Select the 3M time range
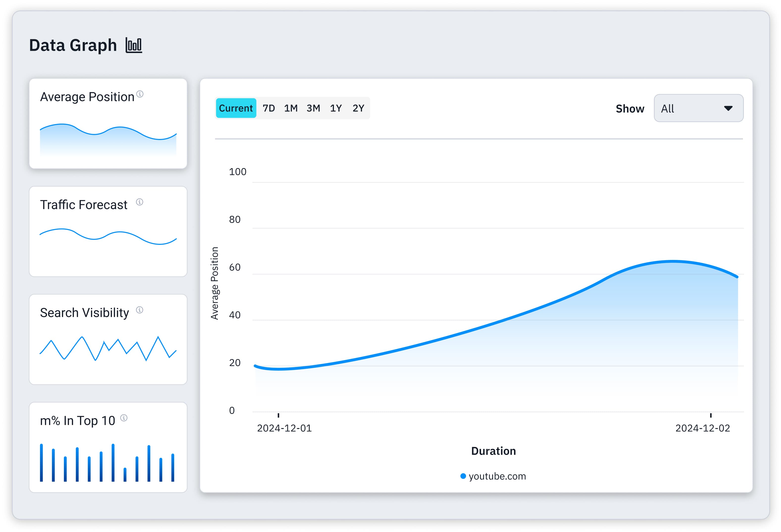Image resolution: width=781 pixels, height=532 pixels. coord(313,108)
